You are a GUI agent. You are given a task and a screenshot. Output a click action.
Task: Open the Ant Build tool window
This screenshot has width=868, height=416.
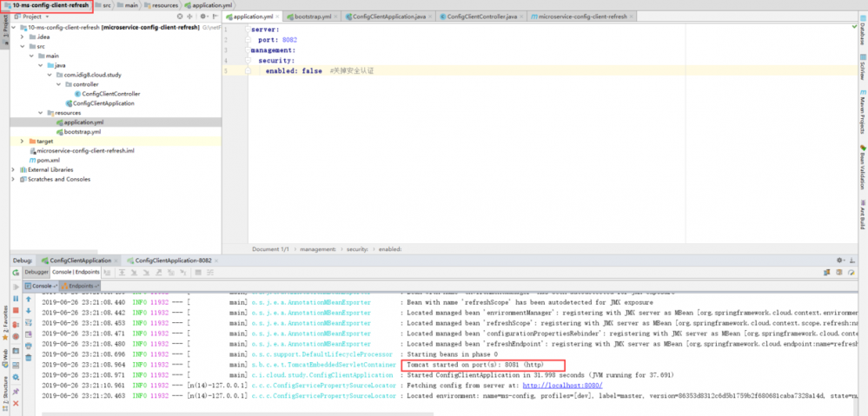(863, 215)
